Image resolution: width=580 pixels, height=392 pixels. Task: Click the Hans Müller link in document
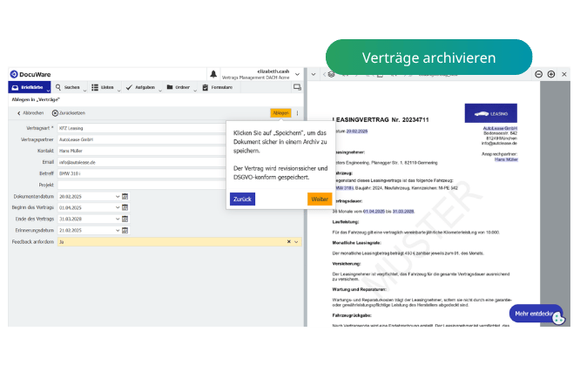506,159
